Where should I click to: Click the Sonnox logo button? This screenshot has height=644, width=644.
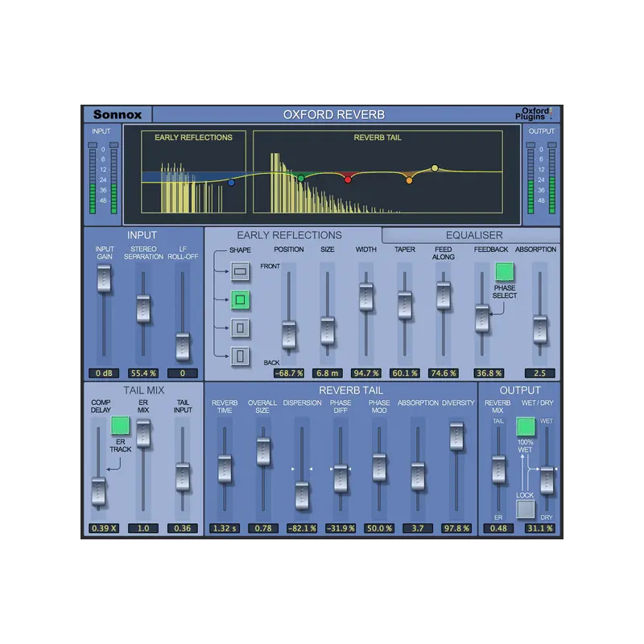pyautogui.click(x=118, y=114)
